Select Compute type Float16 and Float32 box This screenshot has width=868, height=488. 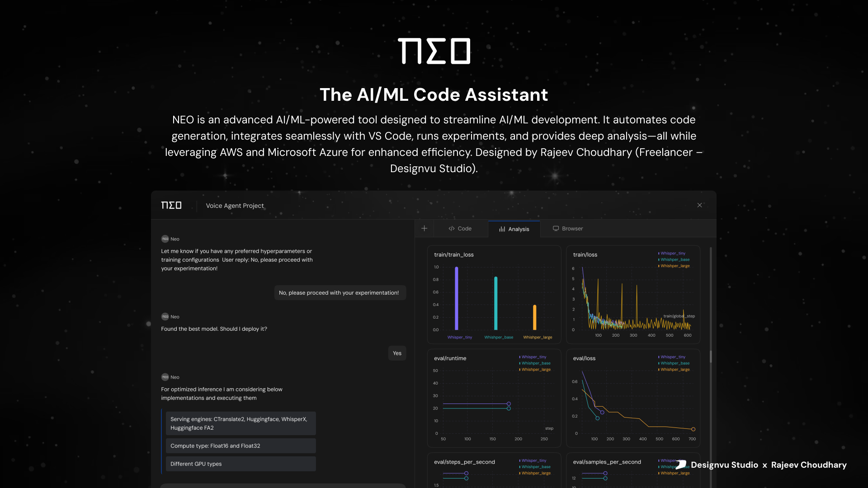pyautogui.click(x=241, y=446)
